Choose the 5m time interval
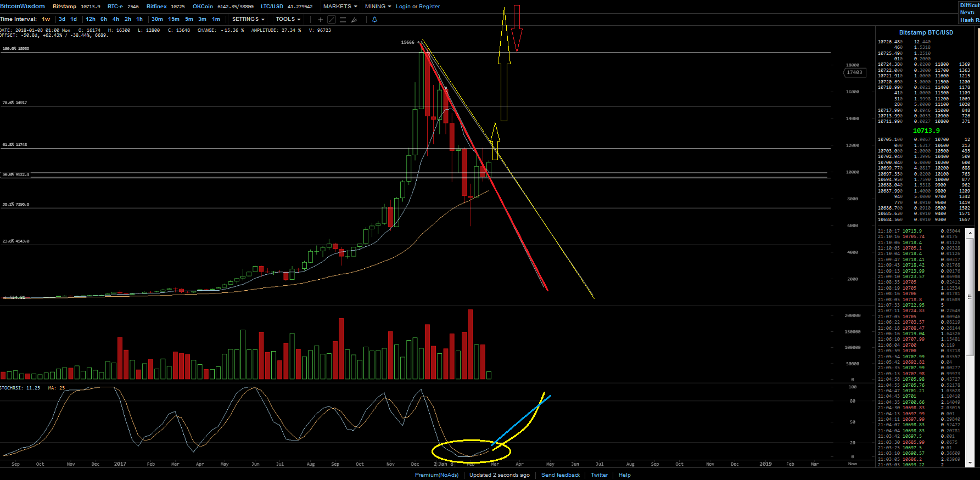Image resolution: width=980 pixels, height=480 pixels. [189, 19]
